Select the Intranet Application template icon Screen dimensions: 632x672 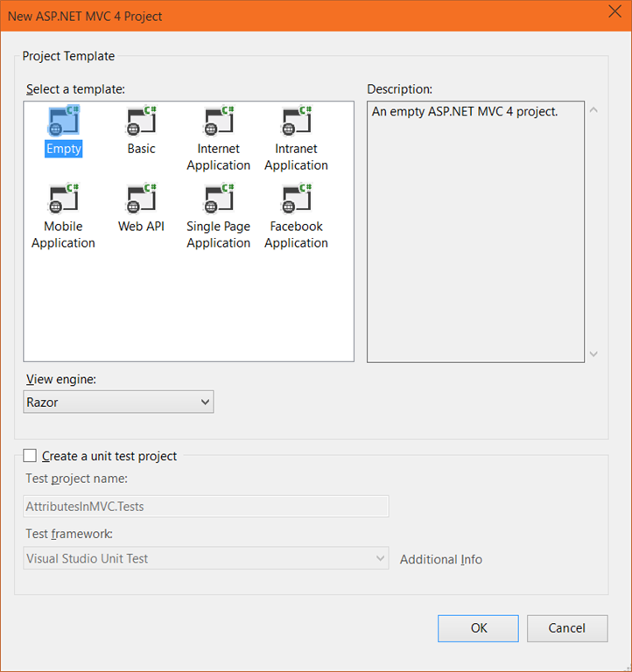pos(296,121)
